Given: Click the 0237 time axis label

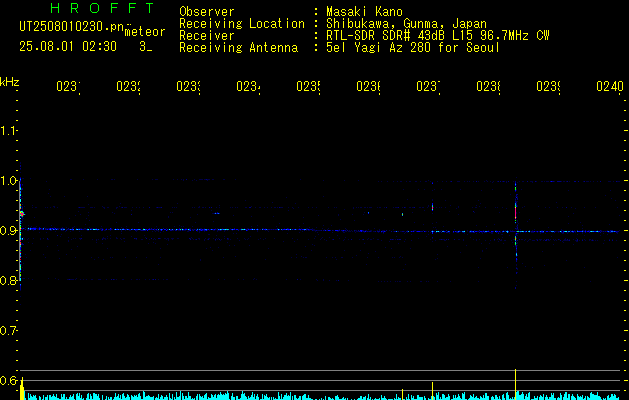Looking at the screenshot, I should pos(428,86).
